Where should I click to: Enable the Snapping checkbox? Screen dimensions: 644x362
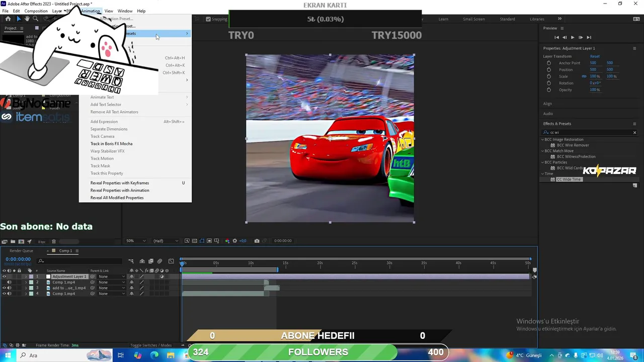208,19
